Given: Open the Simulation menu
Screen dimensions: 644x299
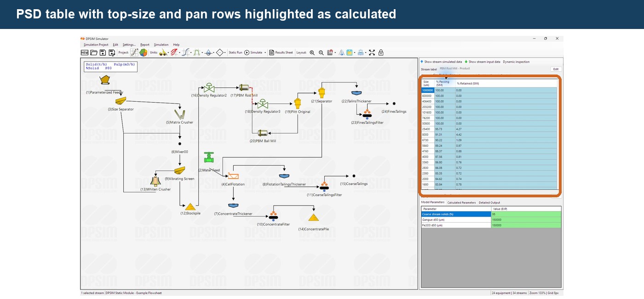Looking at the screenshot, I should pyautogui.click(x=161, y=45).
